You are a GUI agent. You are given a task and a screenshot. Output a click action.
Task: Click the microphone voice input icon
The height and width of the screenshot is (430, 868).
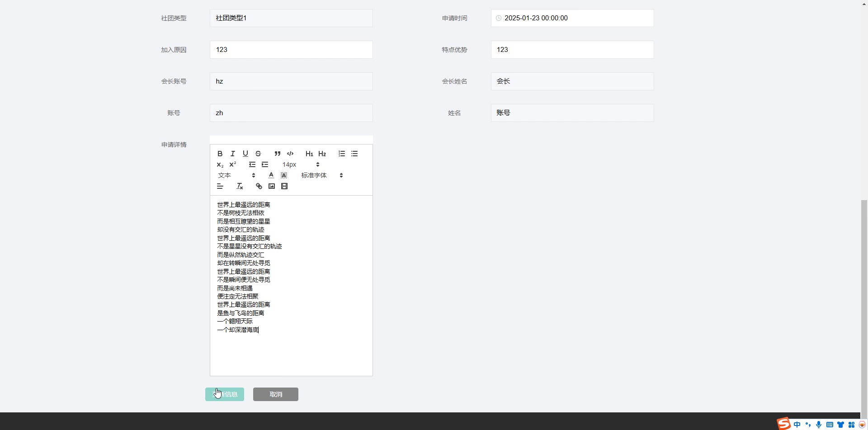pyautogui.click(x=819, y=425)
